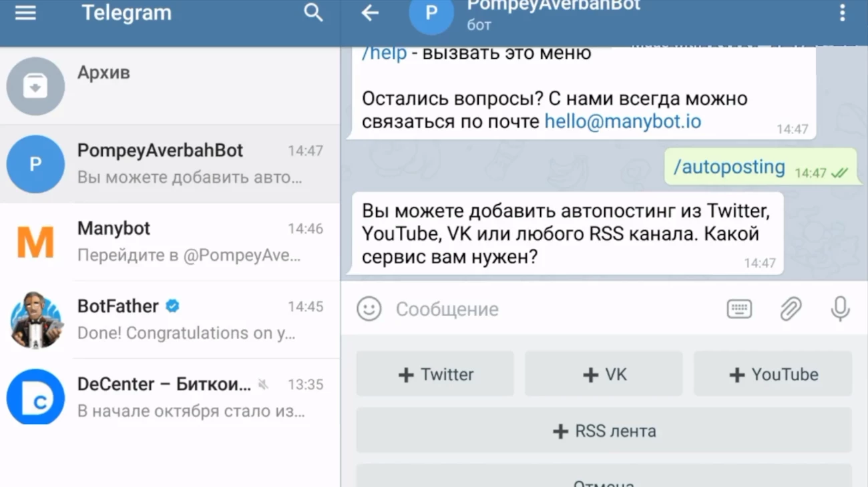Click 'Done! Congratulations on y…' preview text

click(x=186, y=332)
